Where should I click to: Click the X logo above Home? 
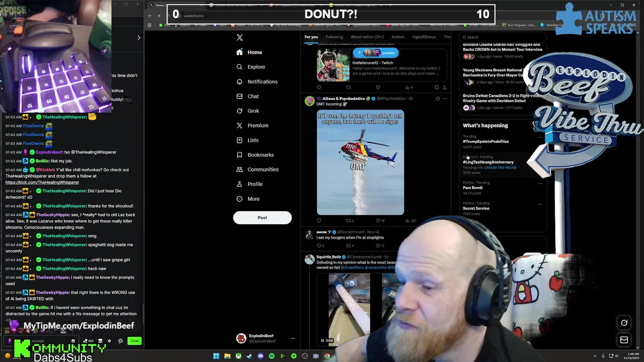pyautogui.click(x=239, y=38)
